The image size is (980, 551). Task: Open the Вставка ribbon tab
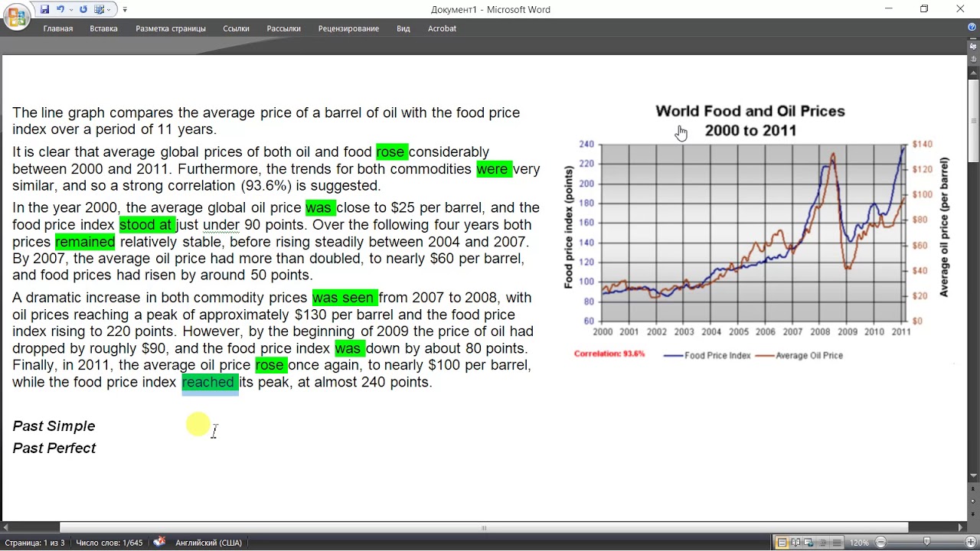pos(103,28)
